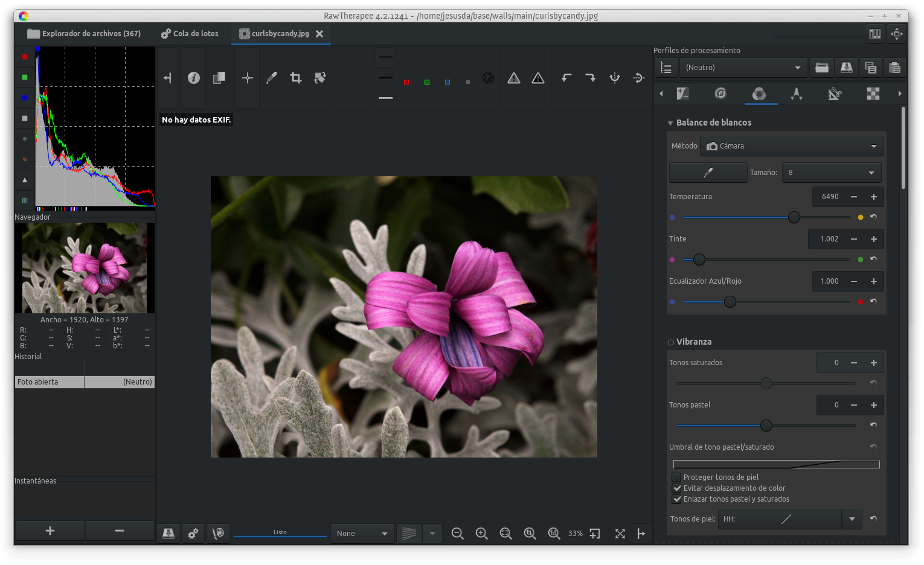This screenshot has width=924, height=565.
Task: Pick the white balance eyedropper tool
Action: (272, 78)
